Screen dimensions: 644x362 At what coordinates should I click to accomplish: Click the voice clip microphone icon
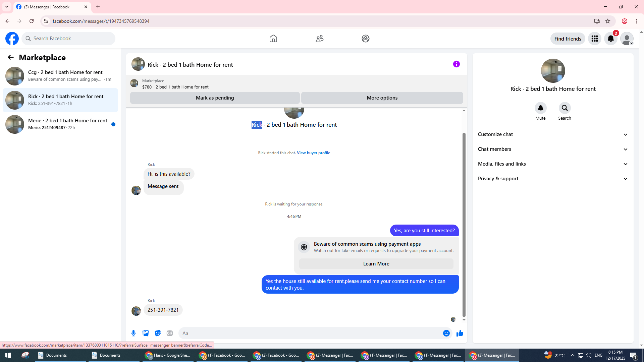(133, 333)
